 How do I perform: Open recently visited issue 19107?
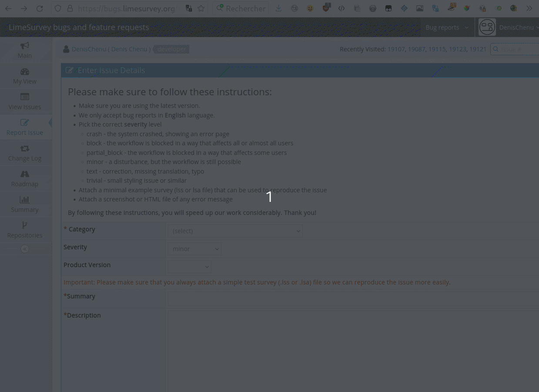click(396, 49)
